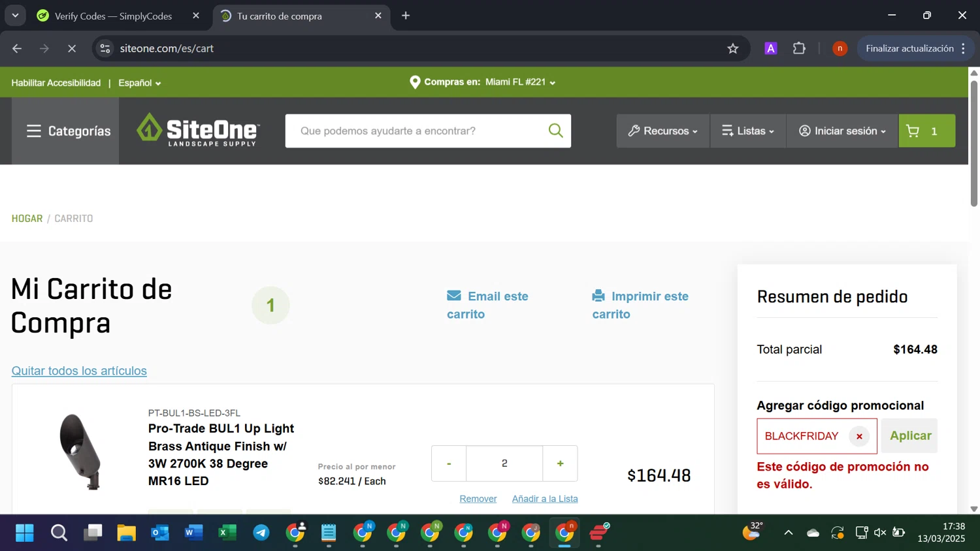
Task: Switch to the Verify Codes — SimplyCodes tab
Action: [113, 16]
